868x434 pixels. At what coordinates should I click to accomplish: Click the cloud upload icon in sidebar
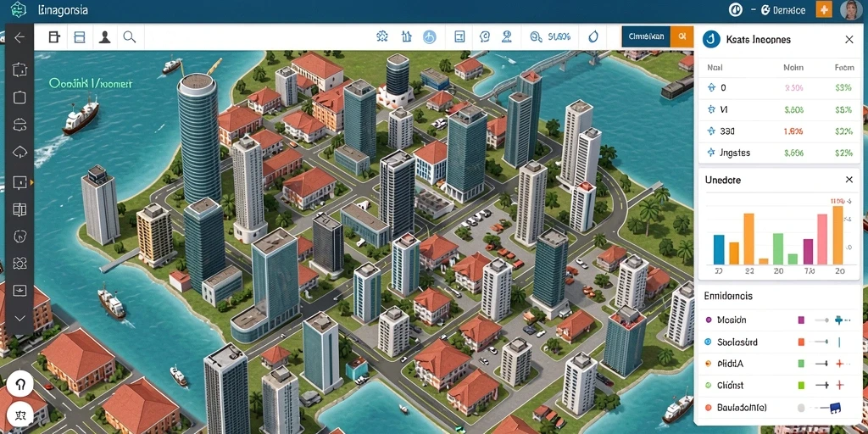(19, 152)
